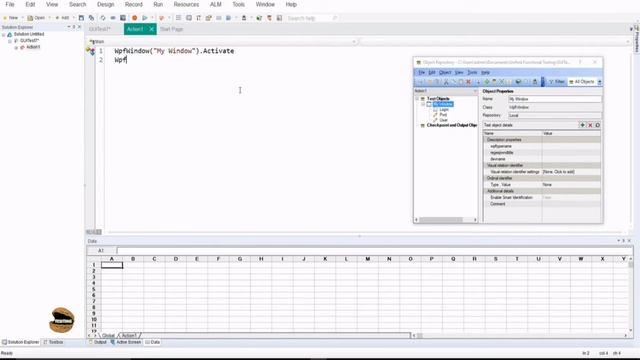Viewport: 640px width, 360px height.
Task: Click red X remove property icon
Action: point(590,125)
